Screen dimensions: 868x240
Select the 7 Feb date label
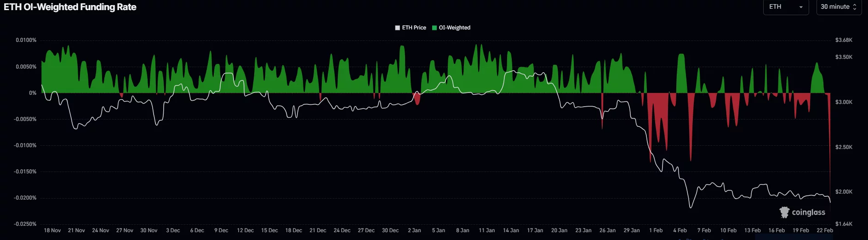pos(704,230)
